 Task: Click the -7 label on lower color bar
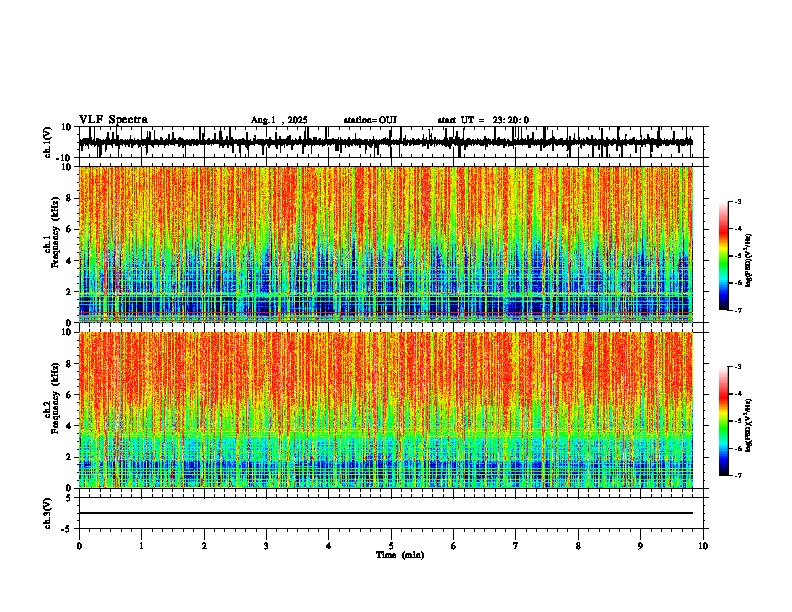(737, 475)
